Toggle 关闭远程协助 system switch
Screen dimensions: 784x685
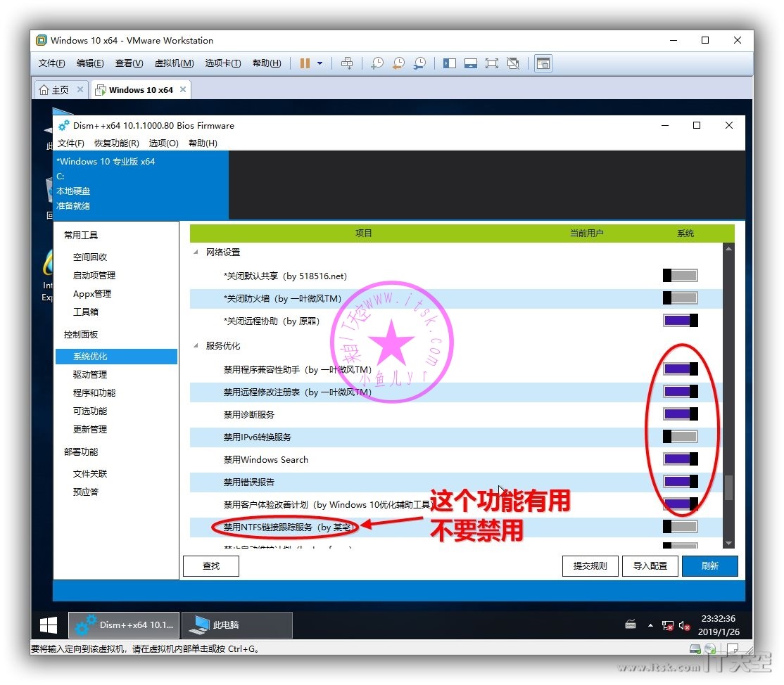click(680, 320)
